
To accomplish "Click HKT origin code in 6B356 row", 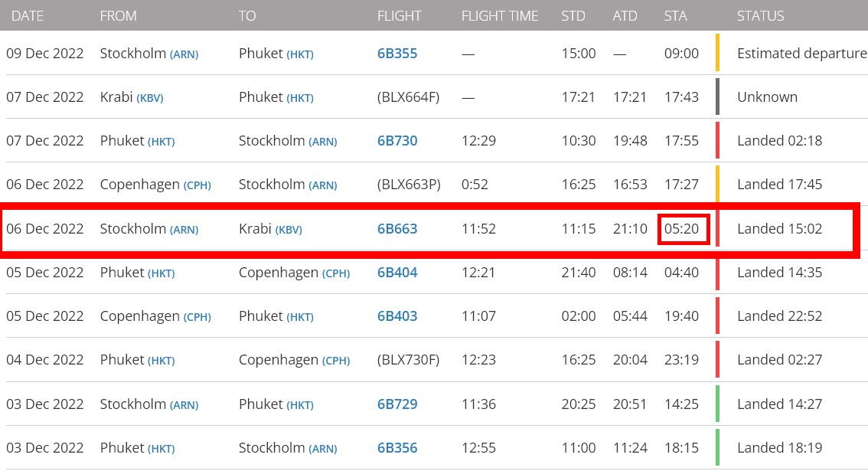I will pyautogui.click(x=162, y=449).
